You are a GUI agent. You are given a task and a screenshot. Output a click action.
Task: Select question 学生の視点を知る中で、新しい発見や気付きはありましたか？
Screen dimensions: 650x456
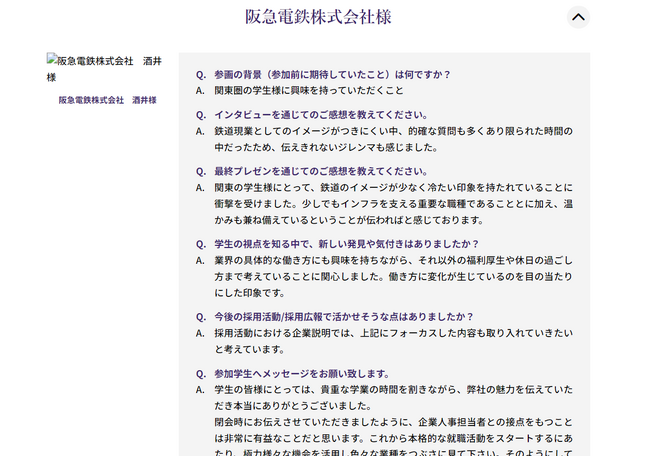[347, 244]
